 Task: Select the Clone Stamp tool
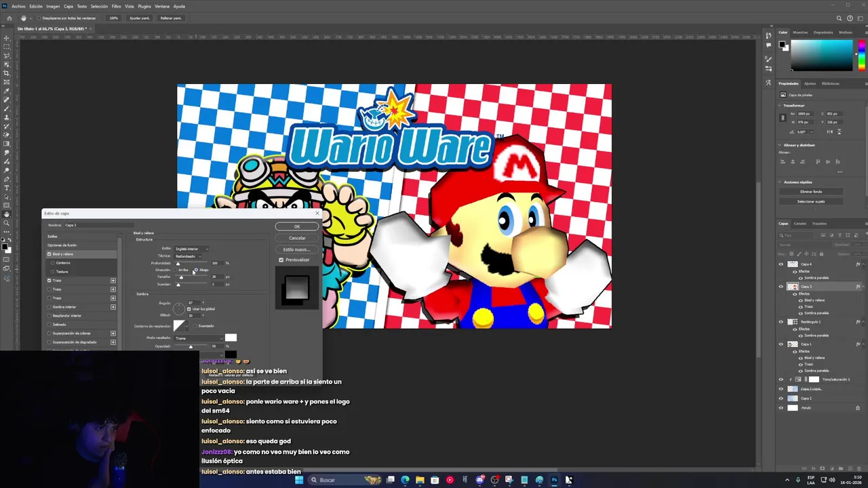click(7, 117)
